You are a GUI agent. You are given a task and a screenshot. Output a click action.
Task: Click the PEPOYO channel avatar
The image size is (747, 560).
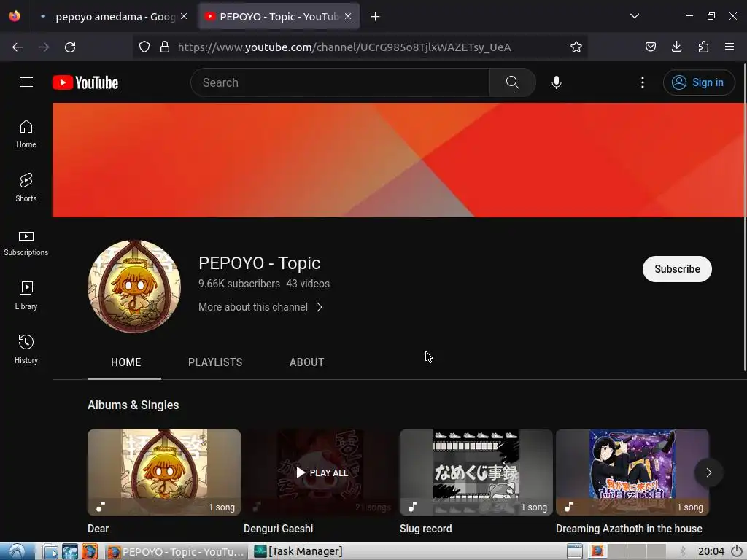click(x=134, y=286)
